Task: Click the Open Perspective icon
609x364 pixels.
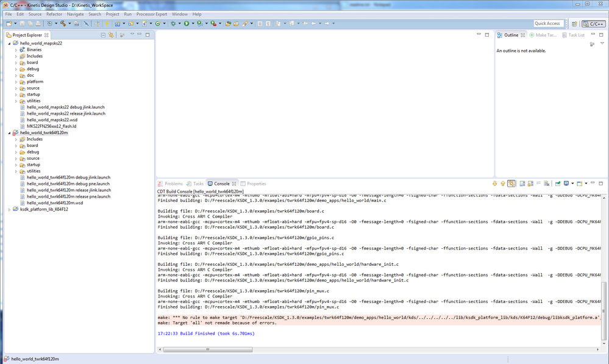Action: (574, 24)
